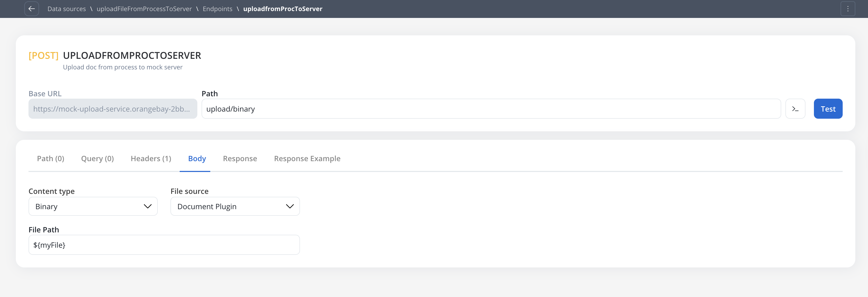Click the Data sources breadcrumb link

tap(67, 9)
